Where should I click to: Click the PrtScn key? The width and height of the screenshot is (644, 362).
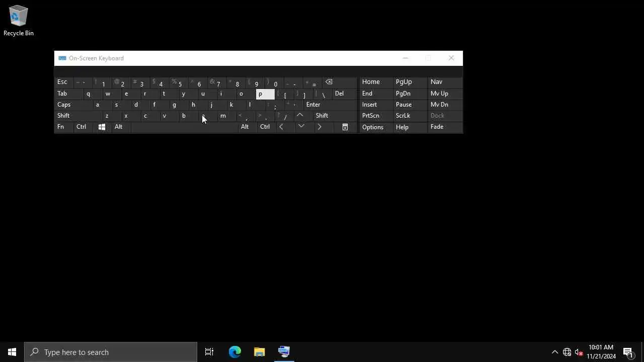(x=376, y=116)
